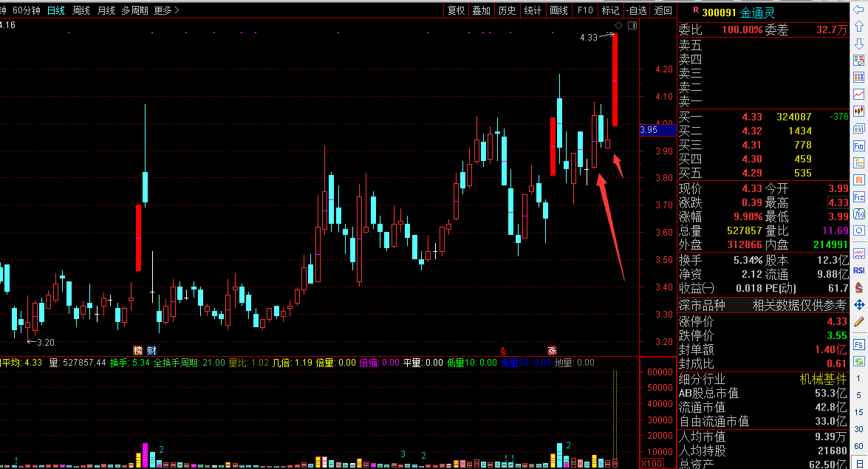Click the 换手 5.34% value
Screen dimensions: 868x469
click(748, 260)
